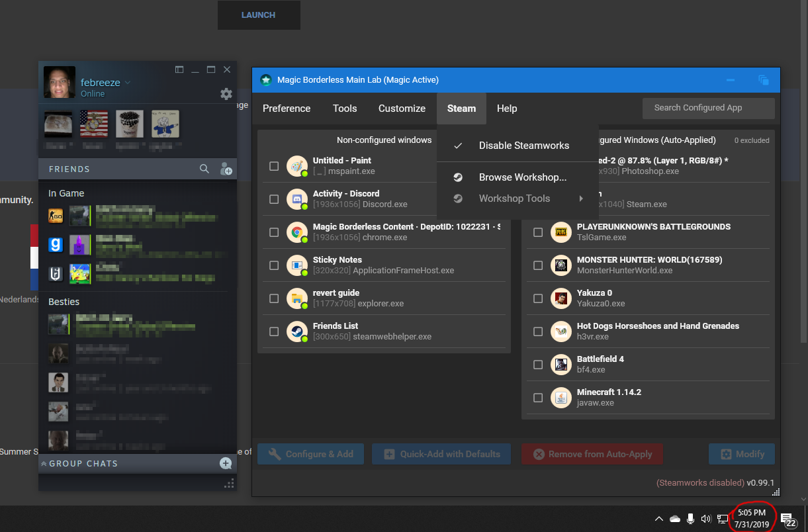The width and height of the screenshot is (808, 532).
Task: Click the Sticky Notes app icon
Action: point(297,265)
